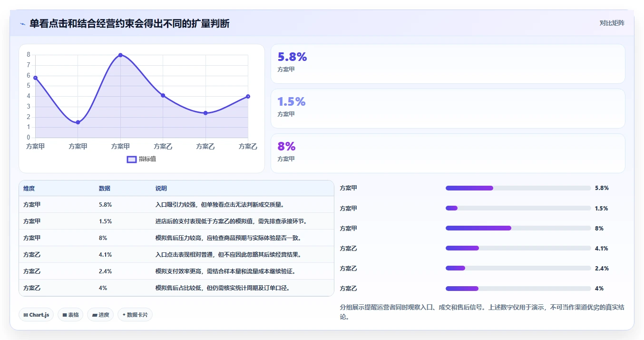This screenshot has height=340, width=644.
Task: Open the 8% data card
Action: pos(448,153)
